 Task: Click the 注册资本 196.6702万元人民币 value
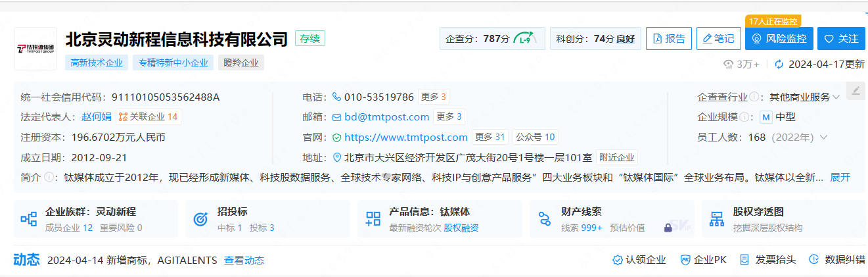click(x=118, y=138)
